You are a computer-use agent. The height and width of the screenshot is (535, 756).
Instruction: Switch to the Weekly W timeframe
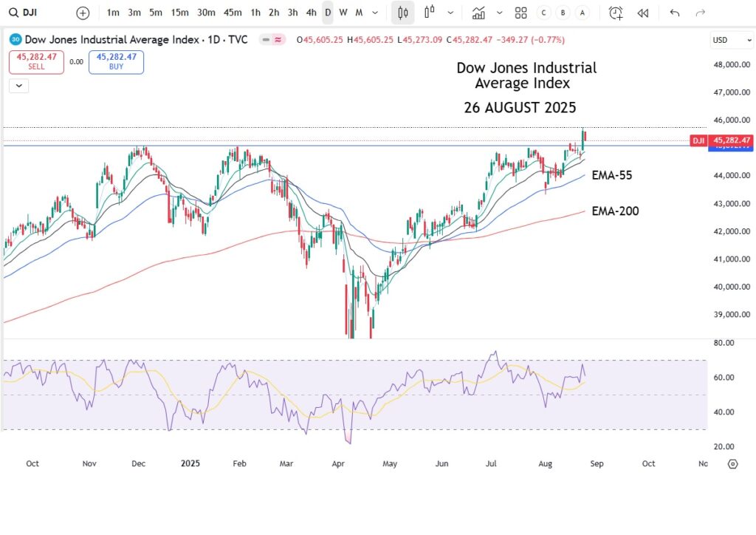[343, 13]
